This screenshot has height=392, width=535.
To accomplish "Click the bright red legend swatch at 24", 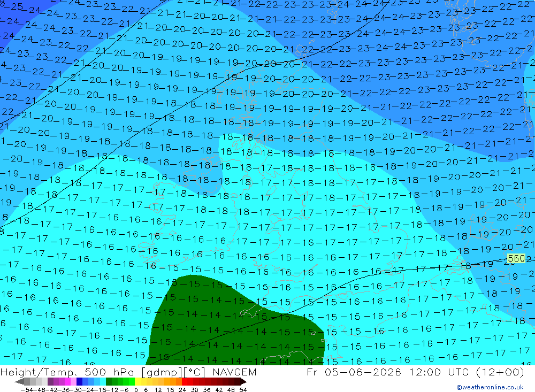I will click(185, 382).
